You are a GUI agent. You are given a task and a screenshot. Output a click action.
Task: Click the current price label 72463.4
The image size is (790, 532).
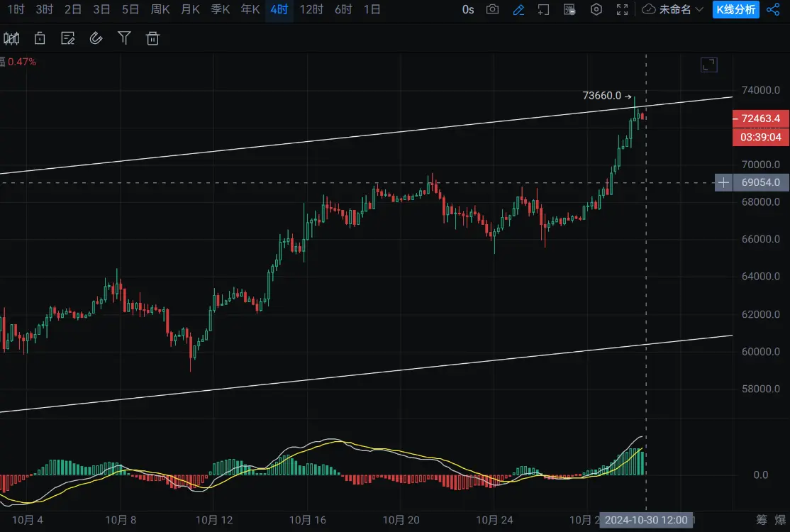point(761,118)
